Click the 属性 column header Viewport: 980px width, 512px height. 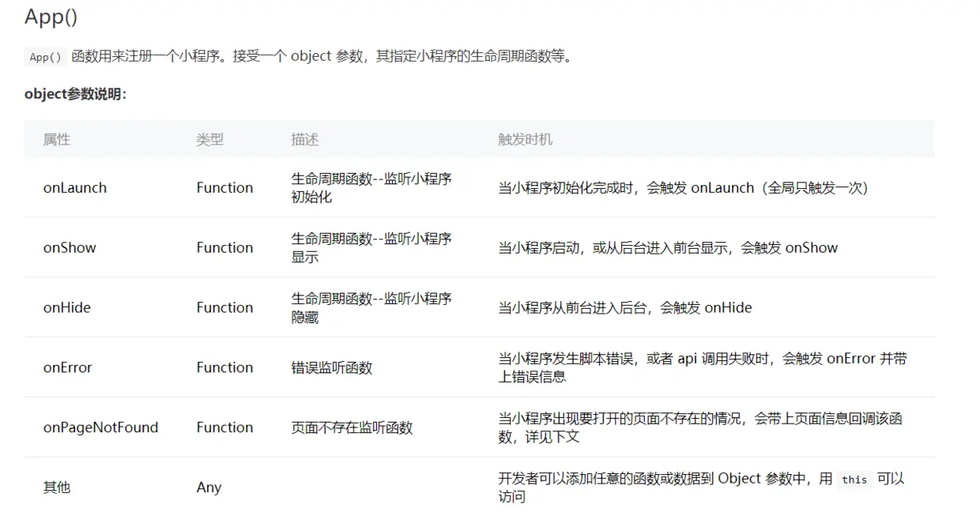(57, 139)
